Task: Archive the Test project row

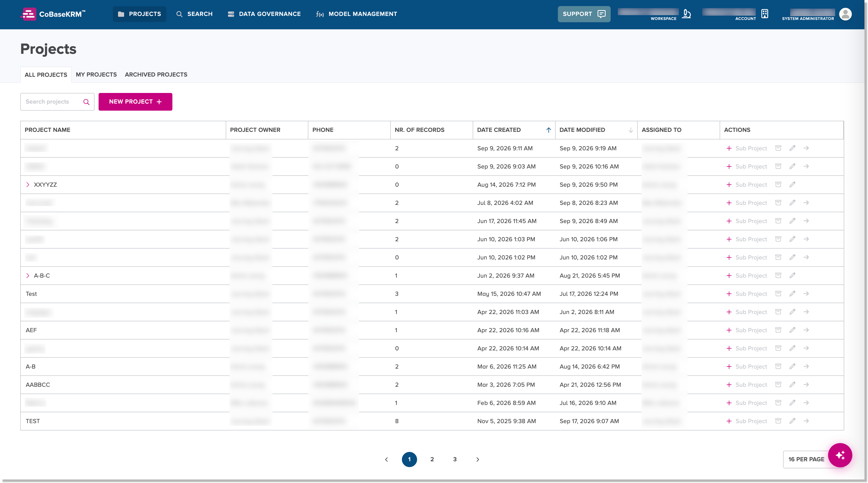Action: pos(778,294)
